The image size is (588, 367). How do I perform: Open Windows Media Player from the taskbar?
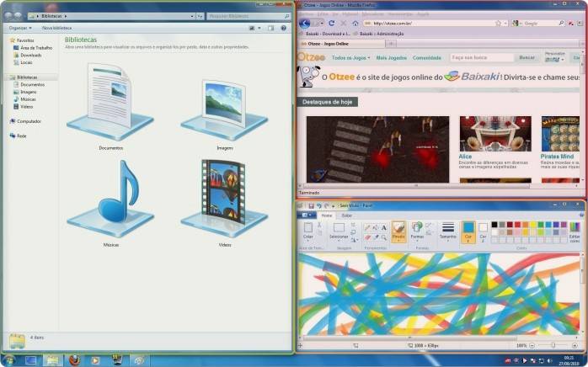95,360
